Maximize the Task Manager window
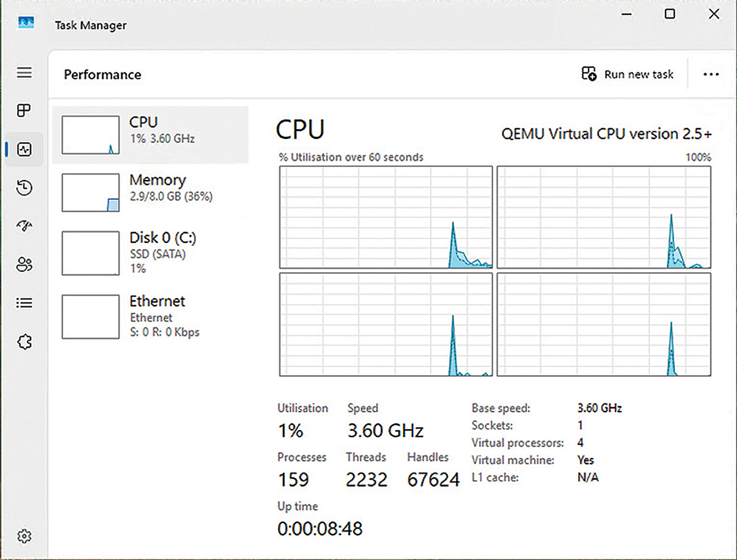This screenshot has height=560, width=737. (670, 14)
